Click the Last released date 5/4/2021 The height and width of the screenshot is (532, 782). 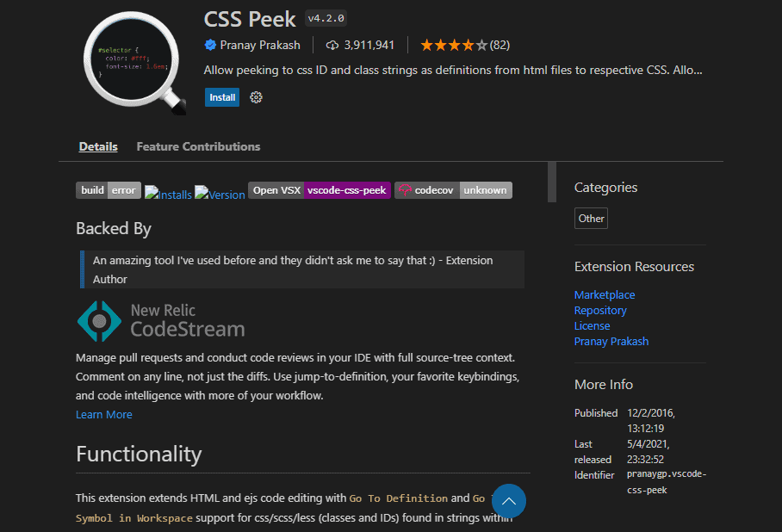click(x=649, y=451)
